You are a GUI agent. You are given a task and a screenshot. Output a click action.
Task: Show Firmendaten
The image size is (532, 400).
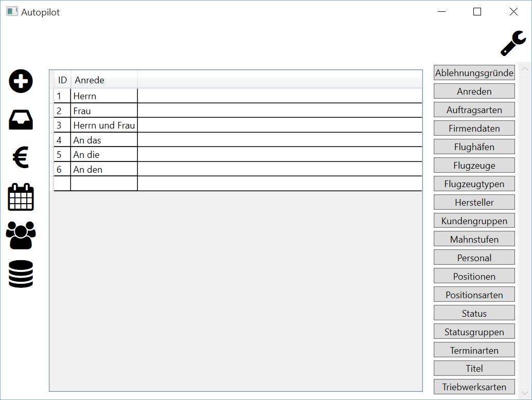[x=474, y=128]
